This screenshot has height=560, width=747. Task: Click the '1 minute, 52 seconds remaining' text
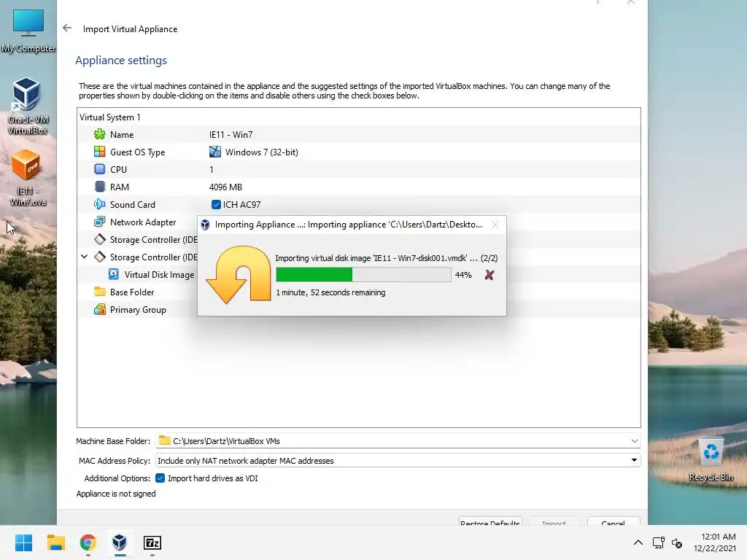point(330,292)
